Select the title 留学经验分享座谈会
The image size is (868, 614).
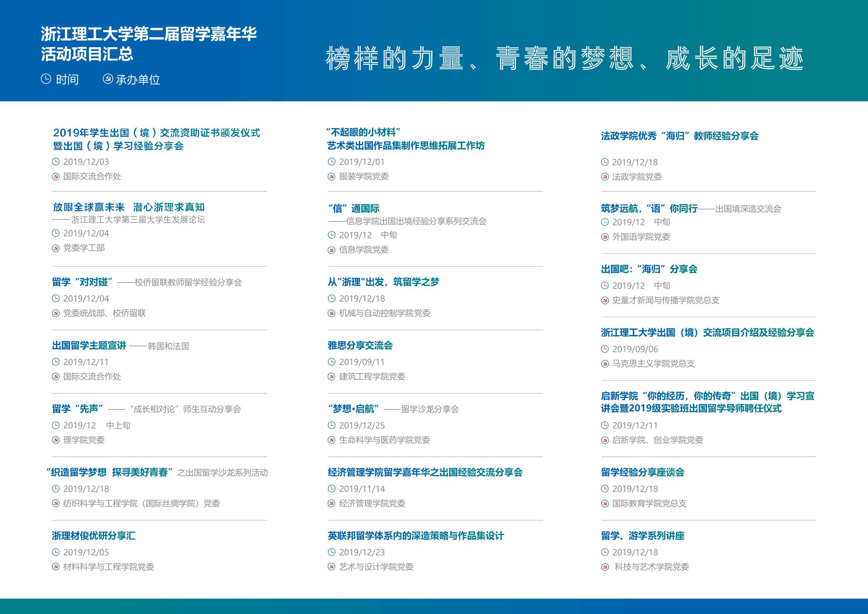[643, 472]
